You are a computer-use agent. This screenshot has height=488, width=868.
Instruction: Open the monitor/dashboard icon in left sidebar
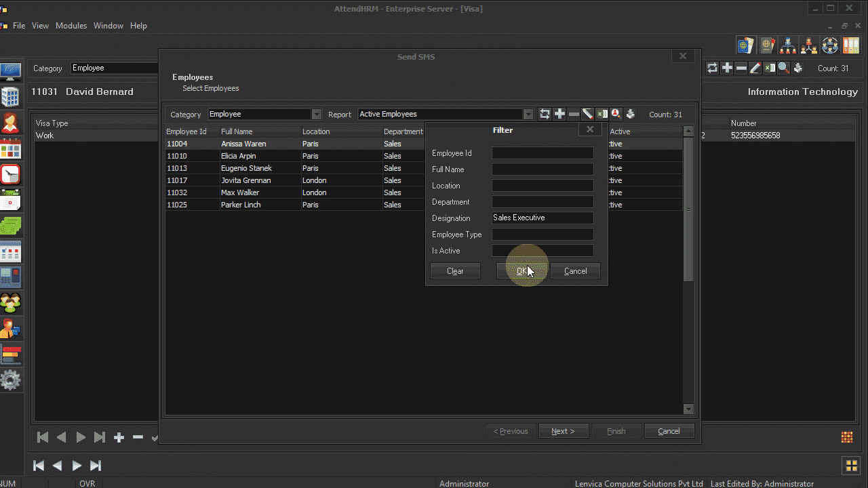click(10, 72)
